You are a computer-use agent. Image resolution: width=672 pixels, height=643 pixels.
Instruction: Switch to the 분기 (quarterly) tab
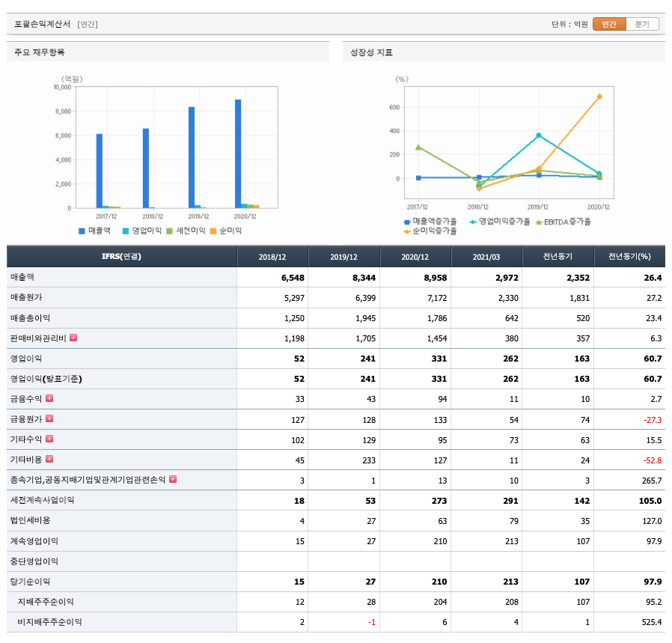pos(642,24)
